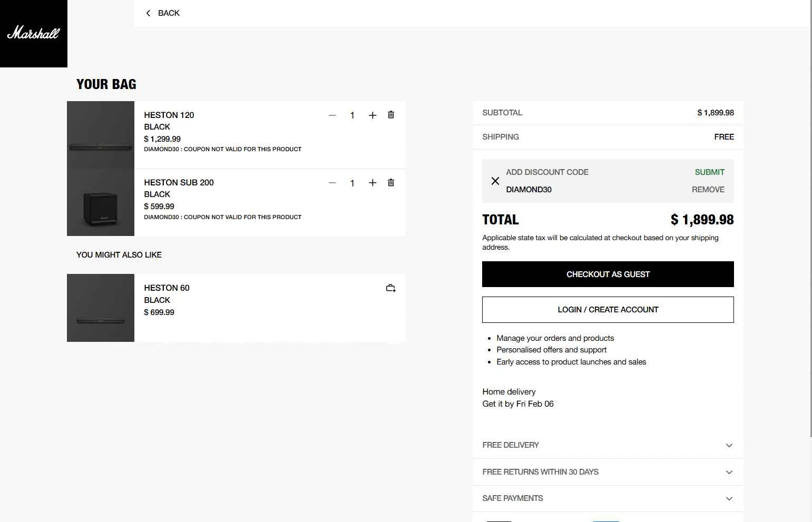Click the 'YOU MIGHT ALSO LIKE' heading
812x522 pixels.
[x=119, y=255]
